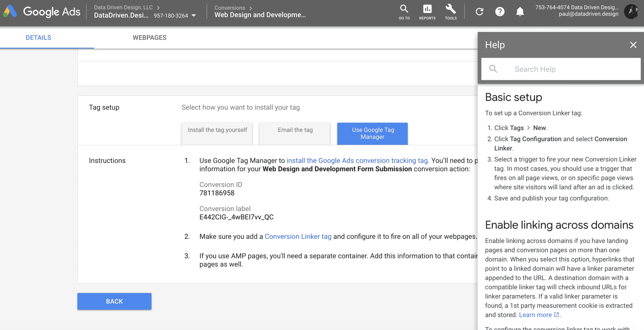644x330 pixels.
Task: Click the Google Ads logo
Action: (x=42, y=12)
